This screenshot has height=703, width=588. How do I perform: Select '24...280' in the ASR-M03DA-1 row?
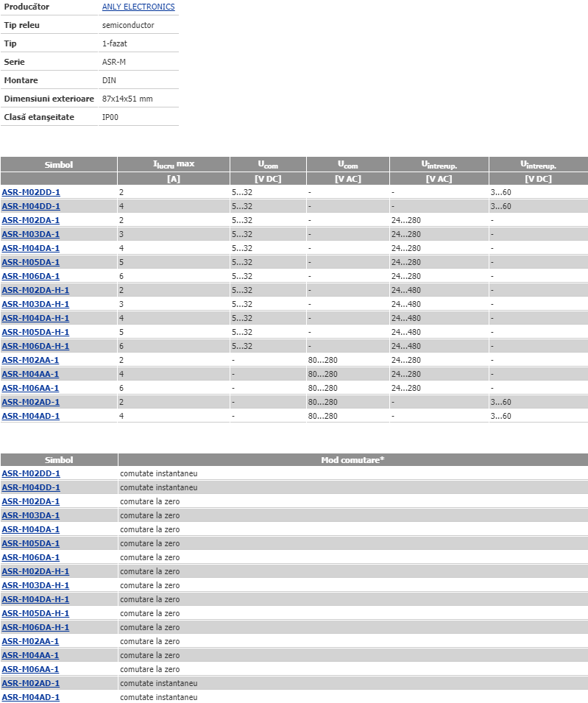click(406, 234)
